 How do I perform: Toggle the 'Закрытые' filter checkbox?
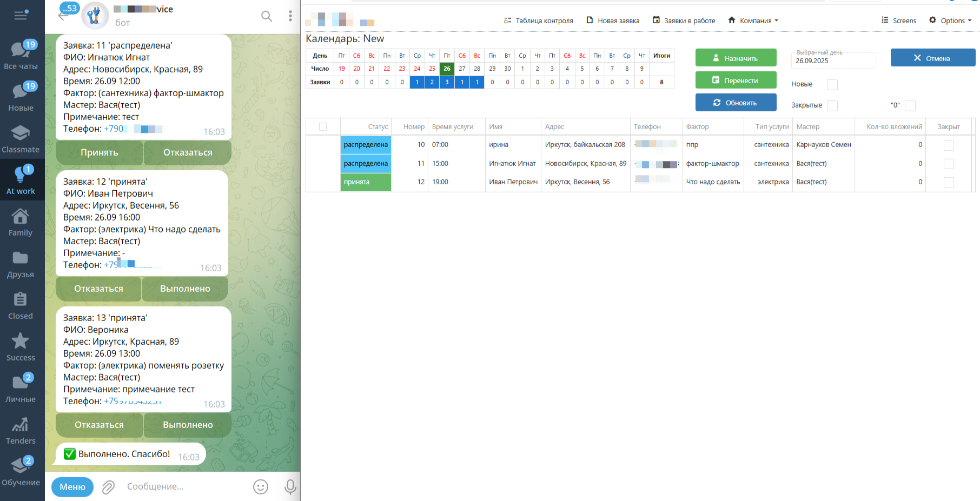coord(832,105)
